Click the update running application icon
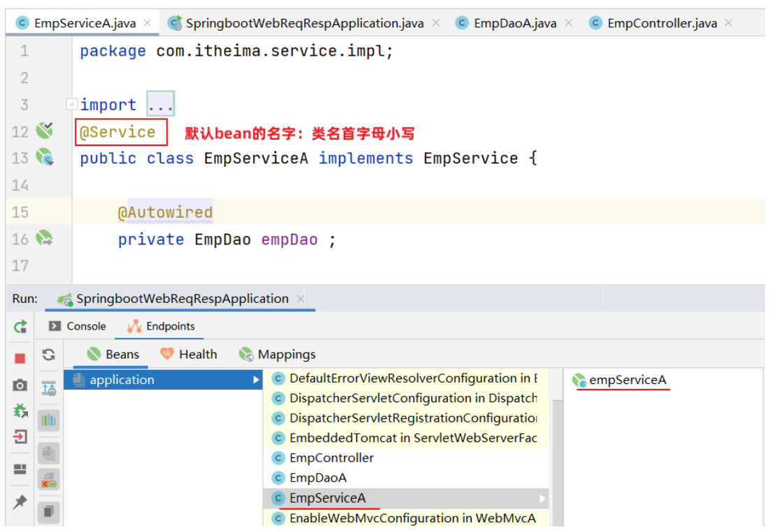 click(x=20, y=411)
